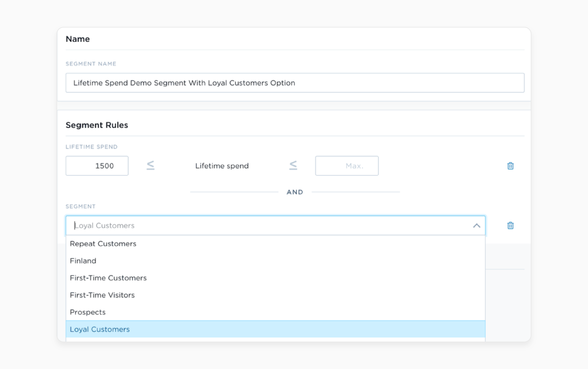Select Finland in the segment list
The width and height of the screenshot is (588, 369).
coord(275,261)
